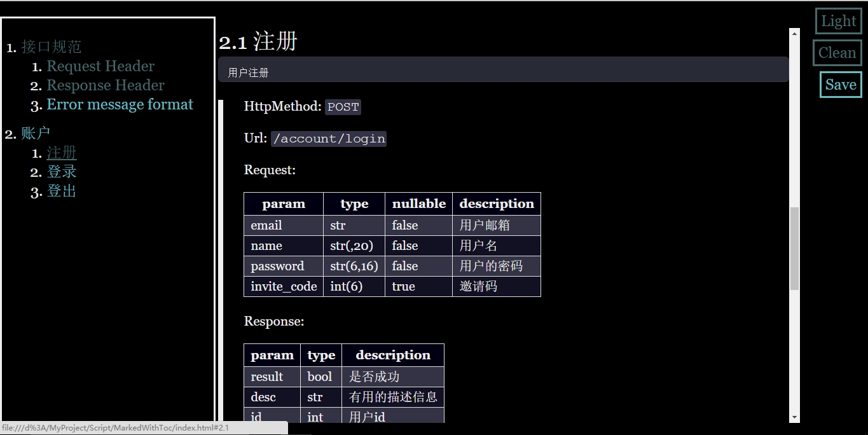Open the 注册 link in the sidebar
Image resolution: width=868 pixels, height=435 pixels.
(x=62, y=153)
